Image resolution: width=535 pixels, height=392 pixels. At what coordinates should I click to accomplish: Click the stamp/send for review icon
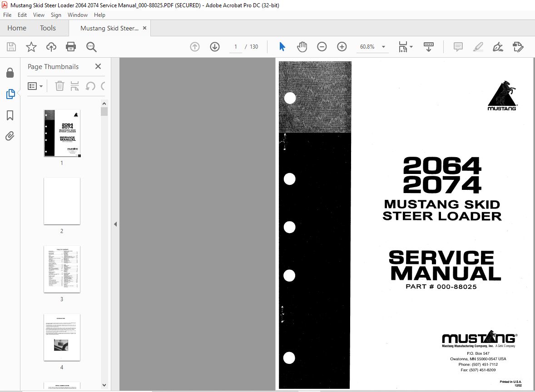(518, 47)
